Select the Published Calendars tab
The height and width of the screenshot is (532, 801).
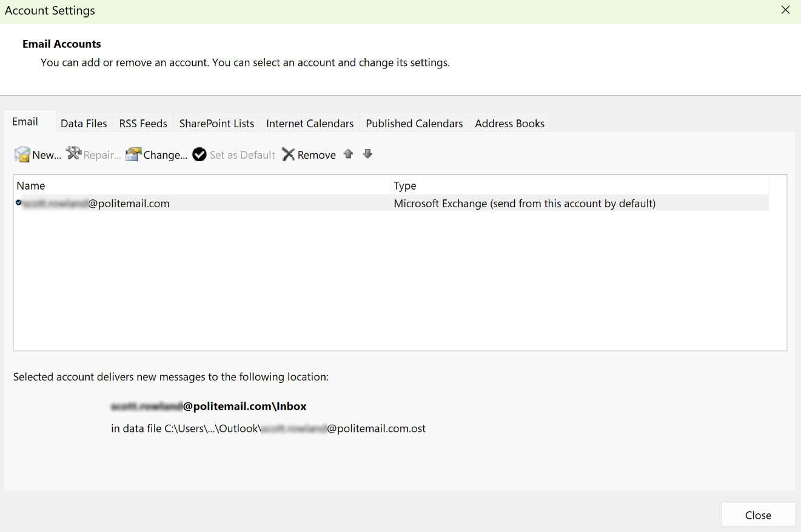414,124
